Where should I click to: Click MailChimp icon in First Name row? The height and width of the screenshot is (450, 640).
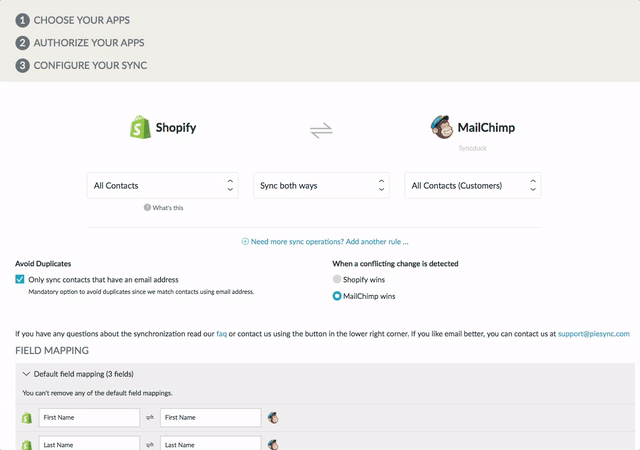point(273,418)
